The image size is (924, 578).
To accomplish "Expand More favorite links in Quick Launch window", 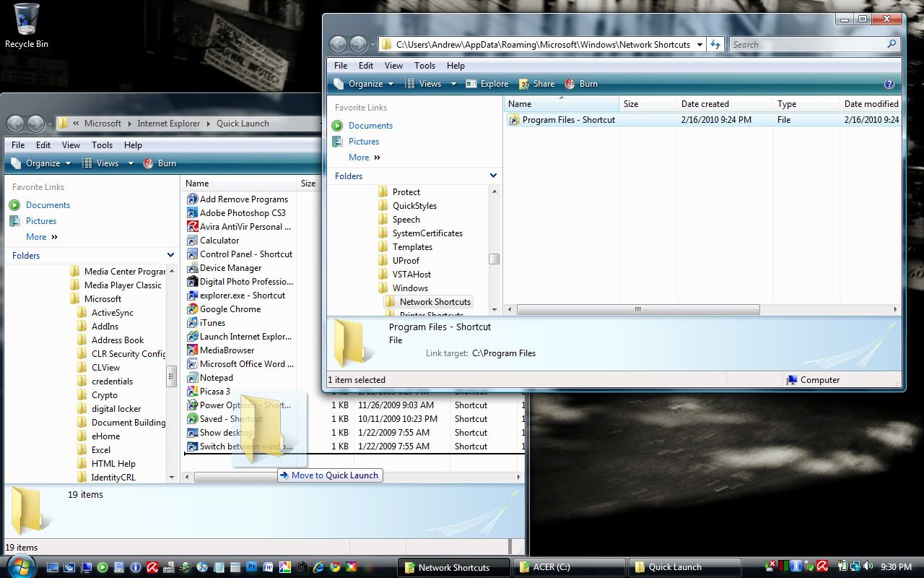I will (41, 237).
